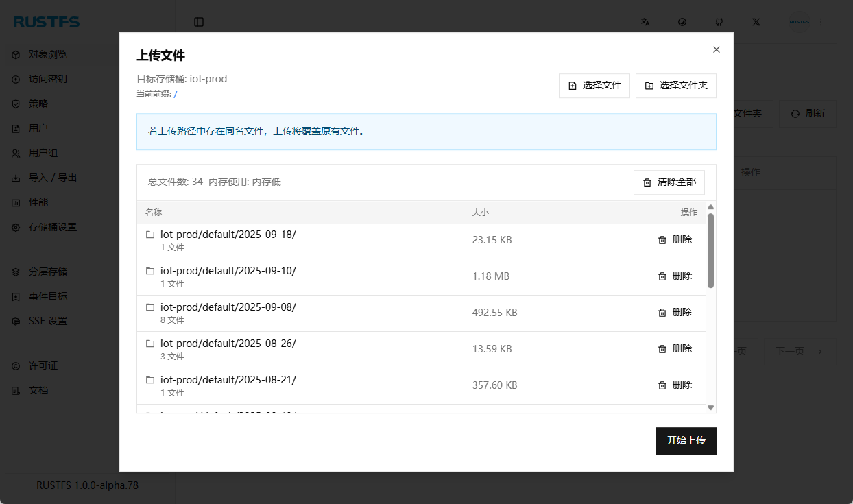
Task: Click the file list scrollbar thumb
Action: (x=710, y=250)
